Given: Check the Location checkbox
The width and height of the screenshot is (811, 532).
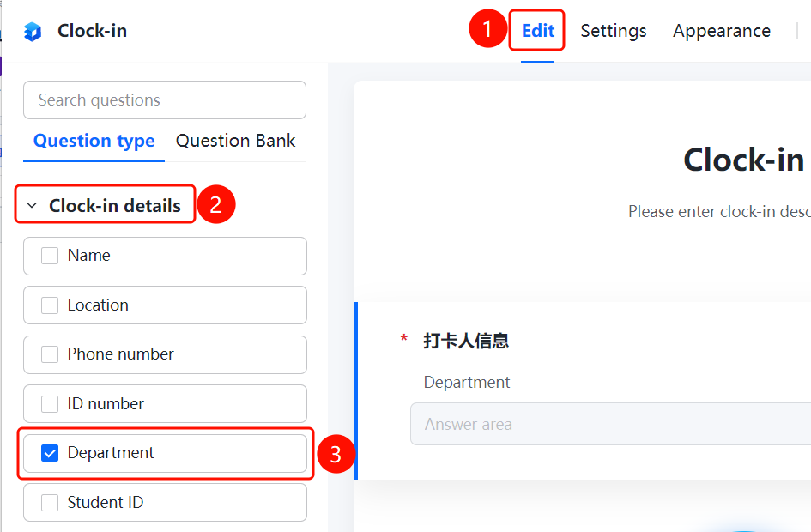Looking at the screenshot, I should [x=50, y=305].
